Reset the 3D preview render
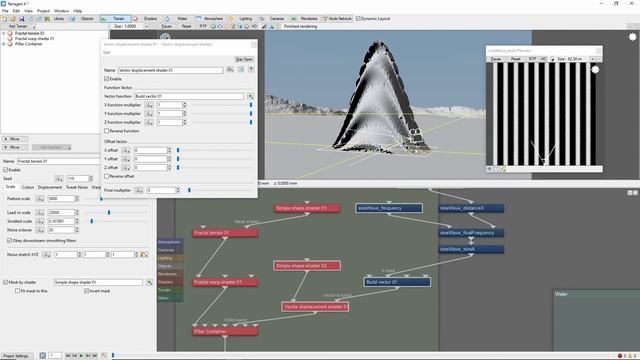Image resolution: width=640 pixels, height=360 pixels. (186, 26)
